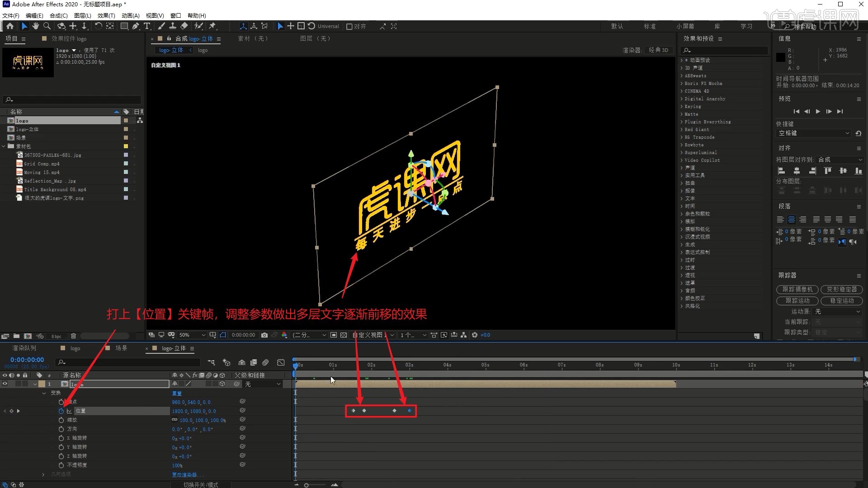Select the Puppet Pin tool
Image resolution: width=868 pixels, height=488 pixels.
[212, 26]
